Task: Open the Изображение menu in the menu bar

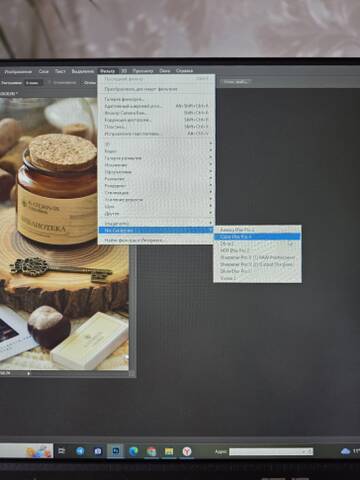Action: click(18, 71)
